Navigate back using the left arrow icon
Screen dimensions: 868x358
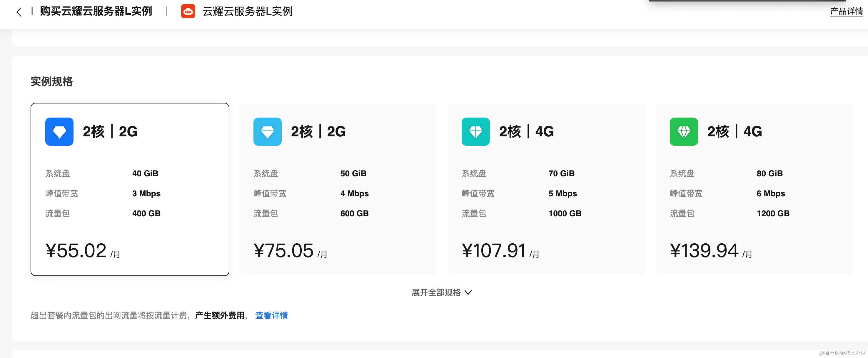point(19,12)
